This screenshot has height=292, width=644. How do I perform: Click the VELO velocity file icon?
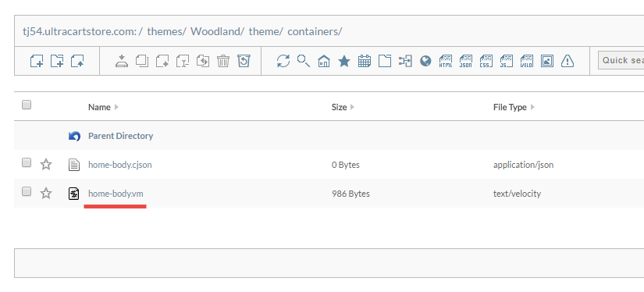527,61
